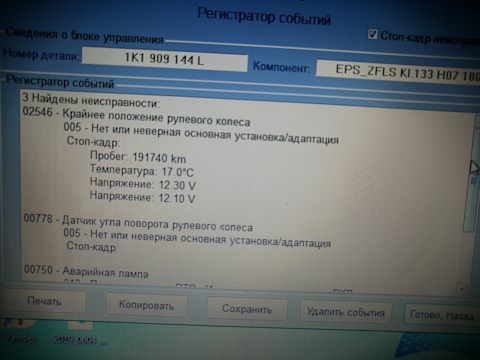Select fault 00750 Аварийная лампа
480x360 pixels.
tap(86, 271)
